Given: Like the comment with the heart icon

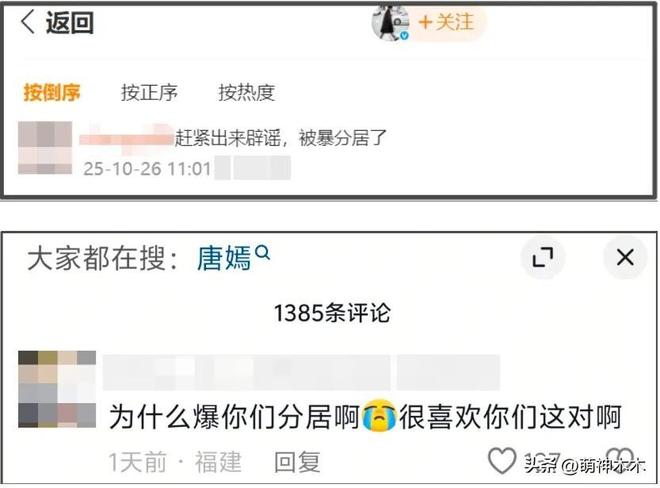Looking at the screenshot, I should click(502, 461).
